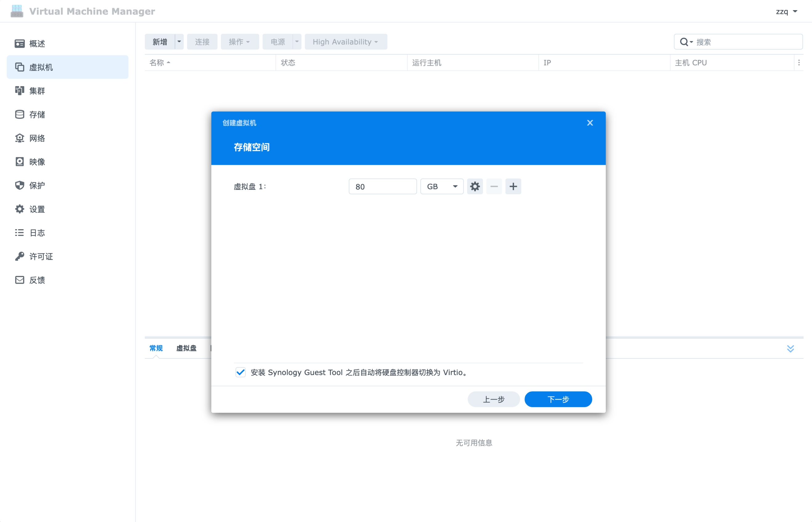Select the 常规 general tab
The width and height of the screenshot is (812, 522).
[x=156, y=348]
